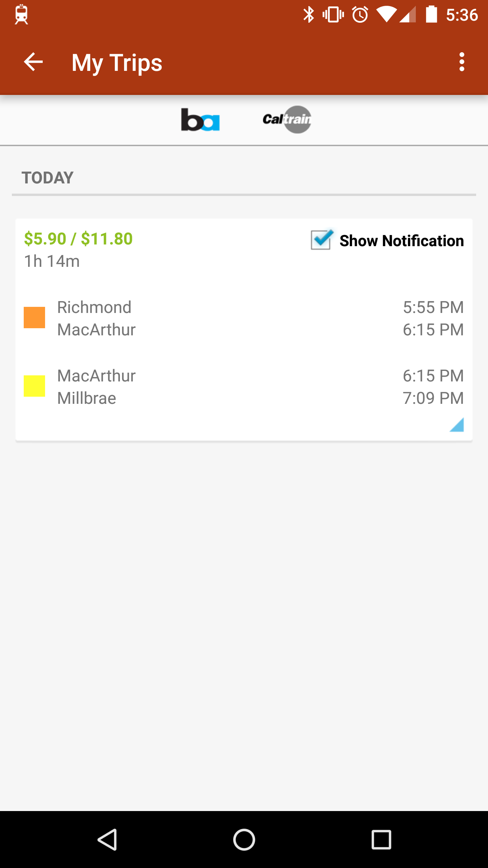Tap the back arrow in My Trips header
Image resolution: width=488 pixels, height=868 pixels.
[x=33, y=62]
